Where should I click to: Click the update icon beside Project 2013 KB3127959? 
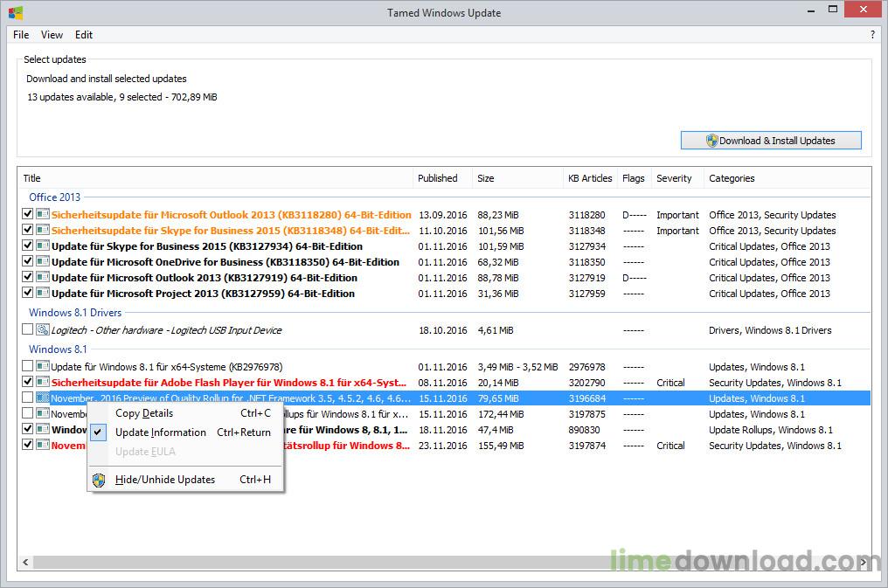[43, 294]
